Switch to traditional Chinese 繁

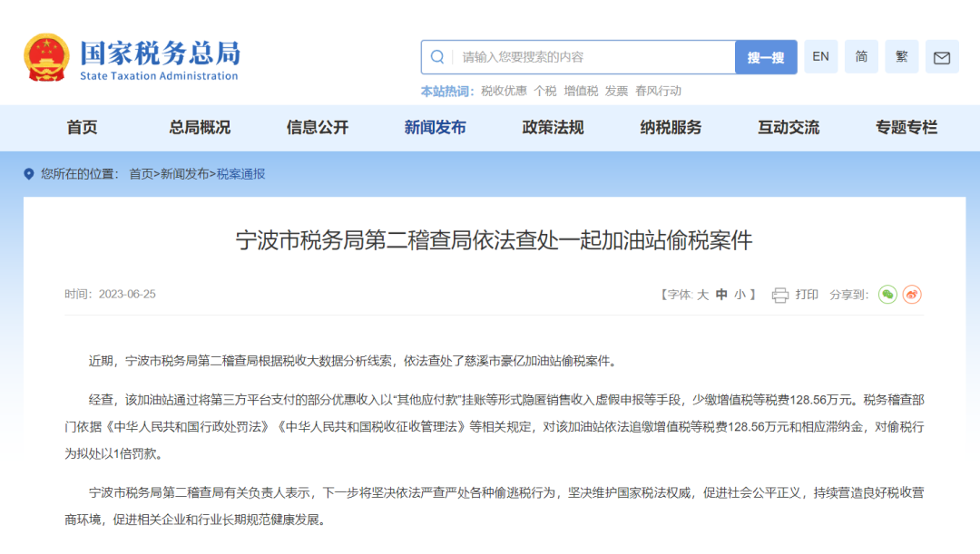coord(901,57)
